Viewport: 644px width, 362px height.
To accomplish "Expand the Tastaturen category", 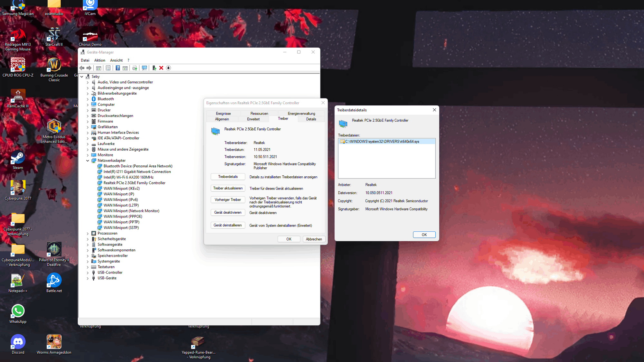I will 88,267.
